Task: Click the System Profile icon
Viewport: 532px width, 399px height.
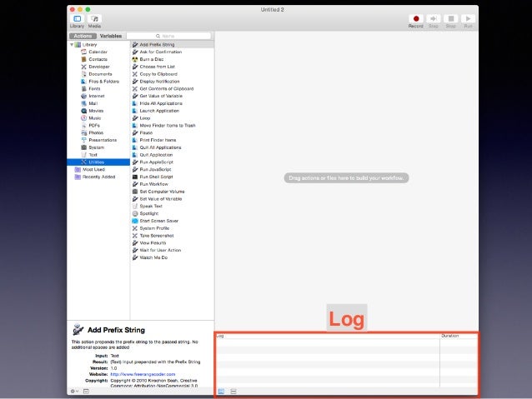Action: pyautogui.click(x=135, y=228)
